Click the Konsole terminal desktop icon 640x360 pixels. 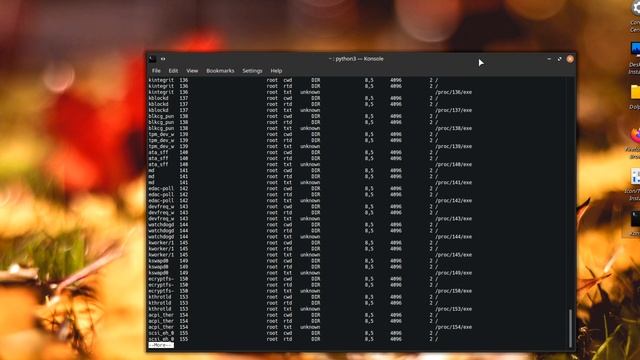point(635,219)
